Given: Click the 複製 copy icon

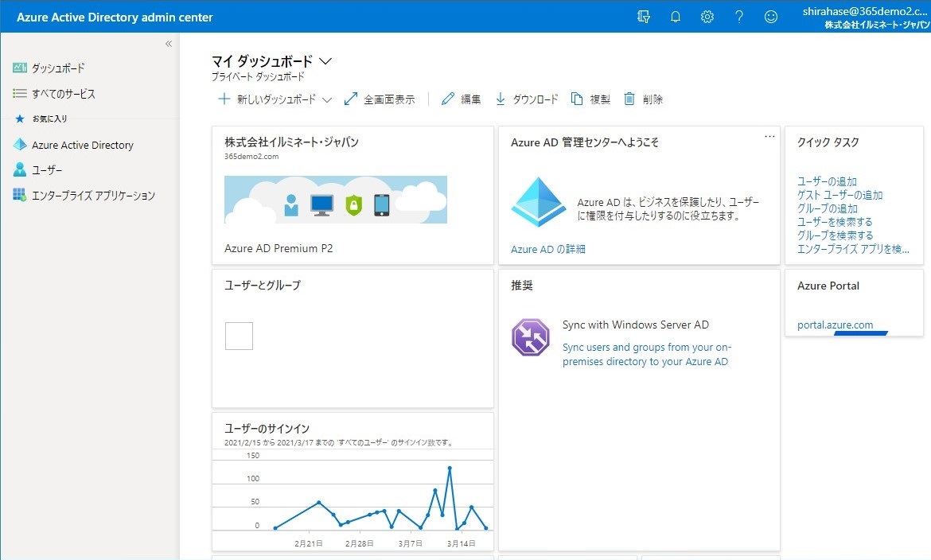Looking at the screenshot, I should [x=577, y=99].
